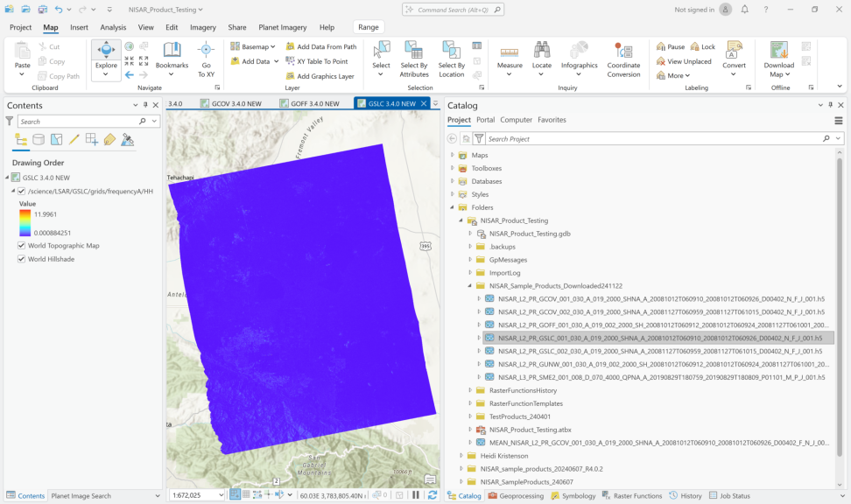The height and width of the screenshot is (504, 851).
Task: Switch Contents to List By Editing
Action: (x=74, y=140)
